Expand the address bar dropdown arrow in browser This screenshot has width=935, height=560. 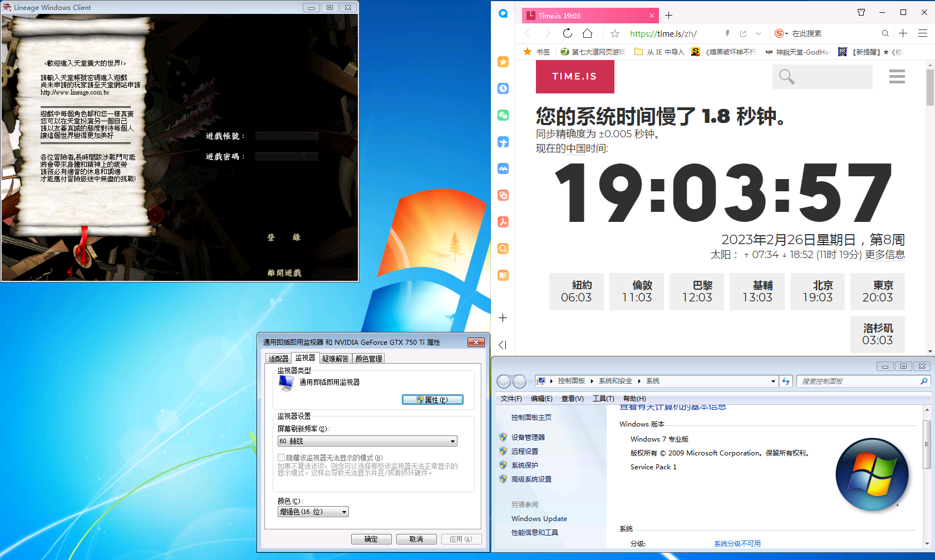758,33
